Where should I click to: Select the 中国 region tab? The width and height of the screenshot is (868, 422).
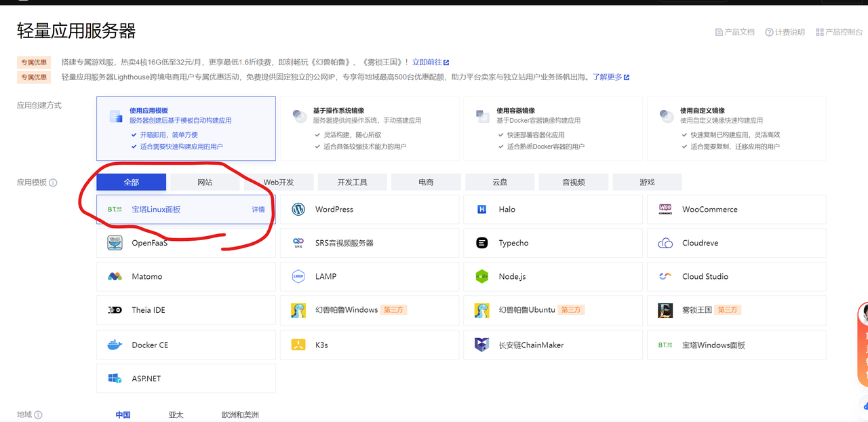click(123, 415)
